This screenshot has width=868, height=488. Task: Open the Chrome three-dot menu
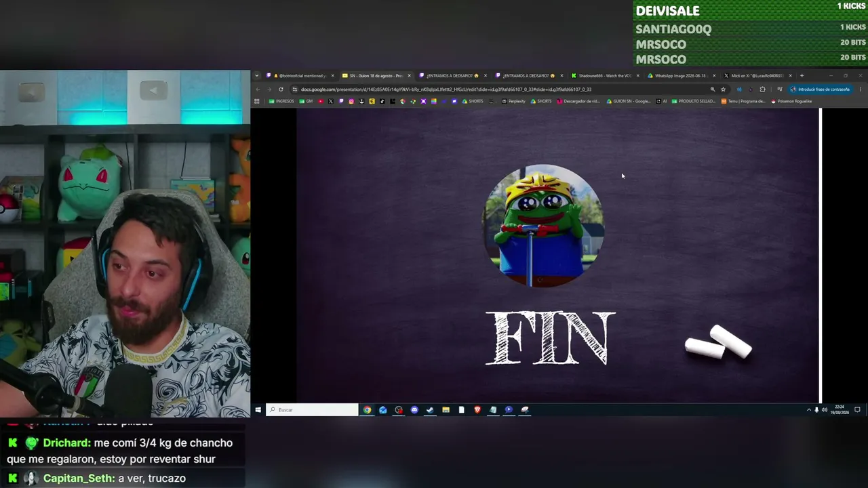pyautogui.click(x=860, y=89)
